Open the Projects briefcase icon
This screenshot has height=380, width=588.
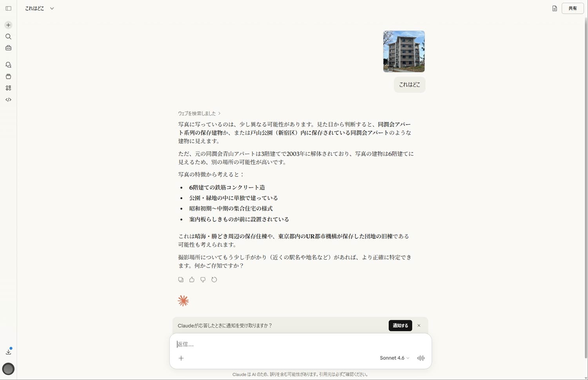8,48
